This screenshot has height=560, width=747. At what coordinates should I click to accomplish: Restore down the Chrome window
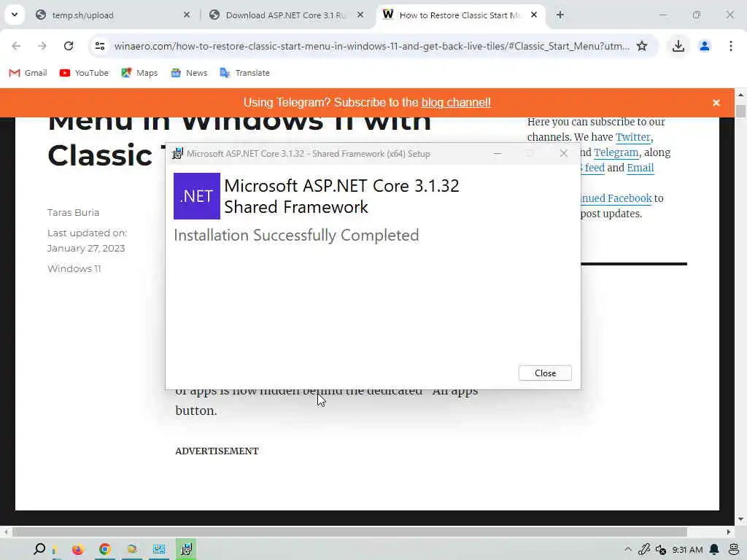(697, 15)
